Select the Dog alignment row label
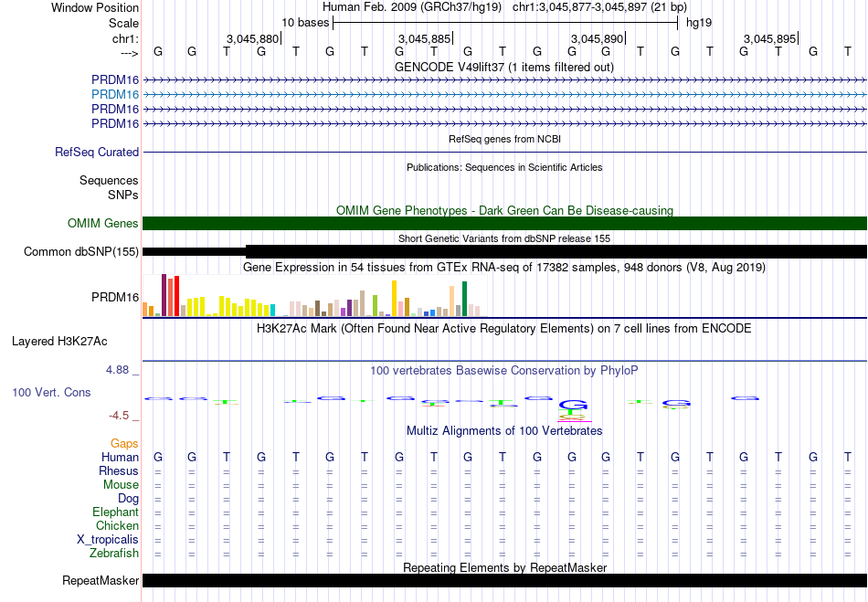 pyautogui.click(x=129, y=499)
